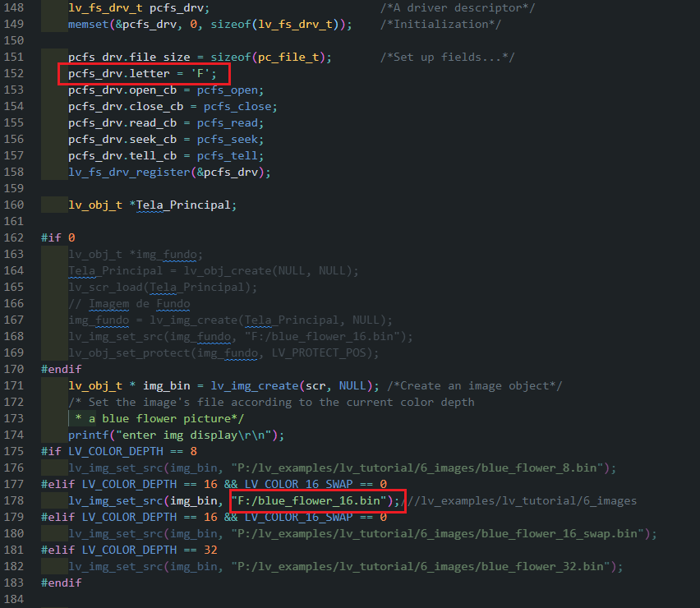Image resolution: width=700 pixels, height=608 pixels.
Task: Click 'blue_flower_16_swap.bin' path on line 180
Action: click(x=559, y=533)
